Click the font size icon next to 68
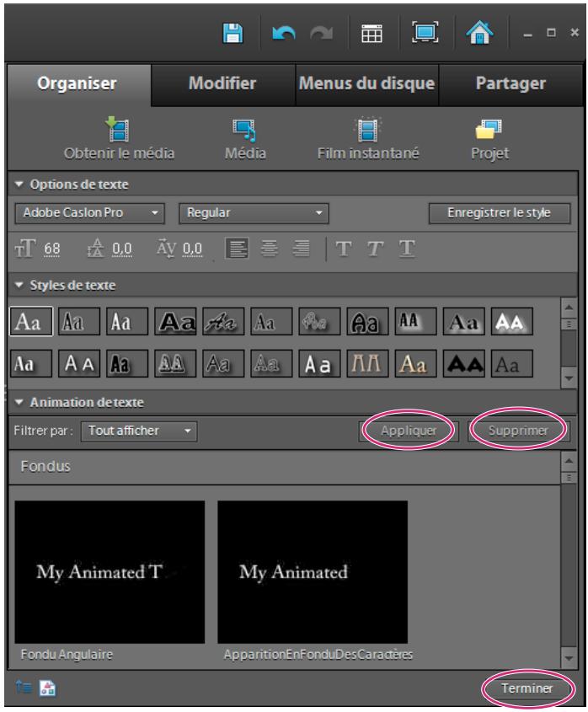 [24, 249]
